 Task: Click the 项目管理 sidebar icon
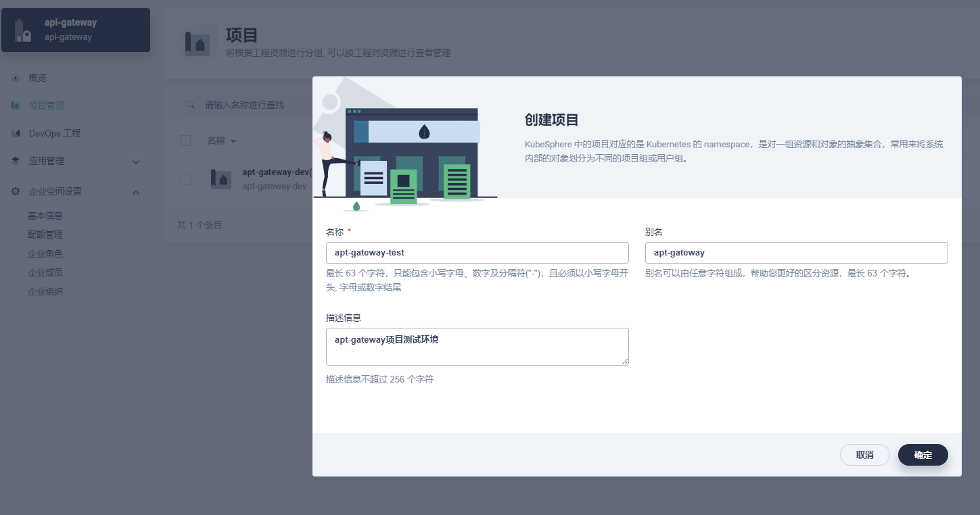(x=16, y=105)
